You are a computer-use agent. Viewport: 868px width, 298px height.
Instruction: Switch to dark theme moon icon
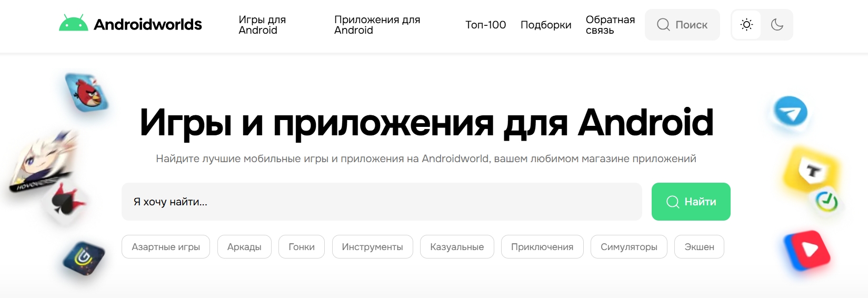point(777,25)
